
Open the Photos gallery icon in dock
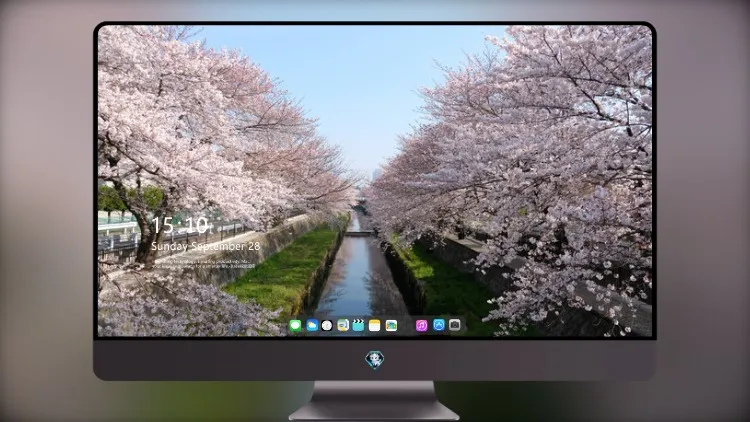point(391,325)
